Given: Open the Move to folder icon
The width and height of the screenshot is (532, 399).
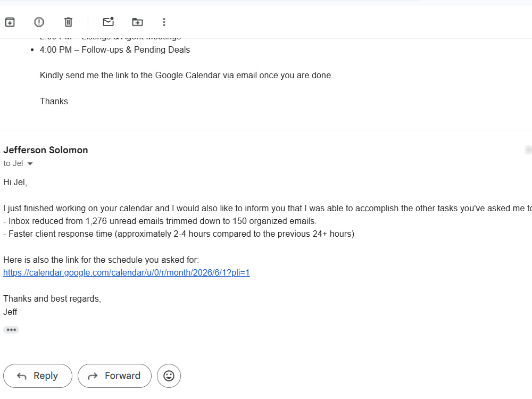Looking at the screenshot, I should 137,22.
